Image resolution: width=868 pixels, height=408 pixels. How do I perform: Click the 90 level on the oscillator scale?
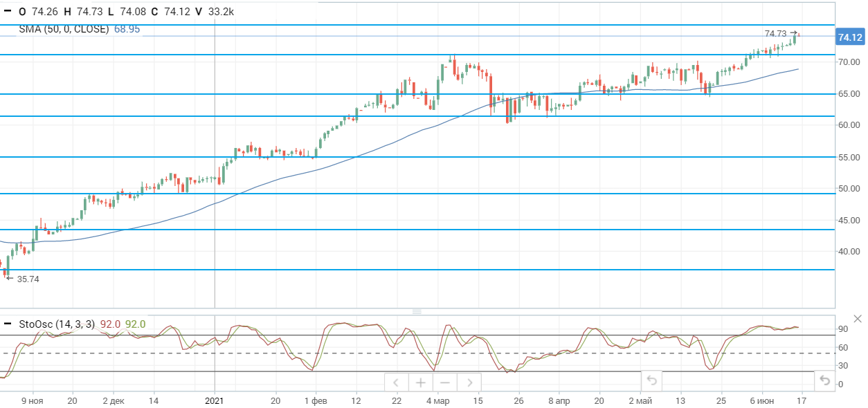843,329
